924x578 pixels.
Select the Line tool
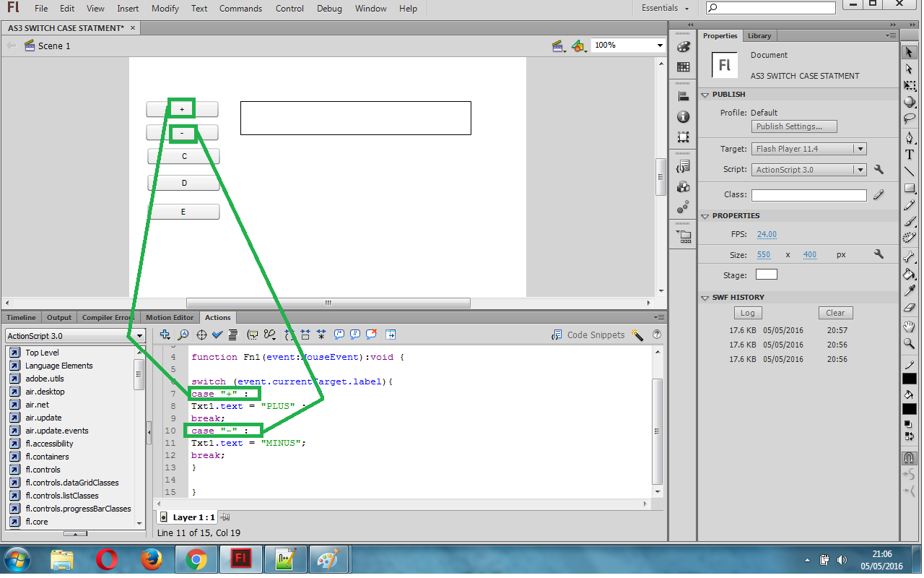click(910, 171)
